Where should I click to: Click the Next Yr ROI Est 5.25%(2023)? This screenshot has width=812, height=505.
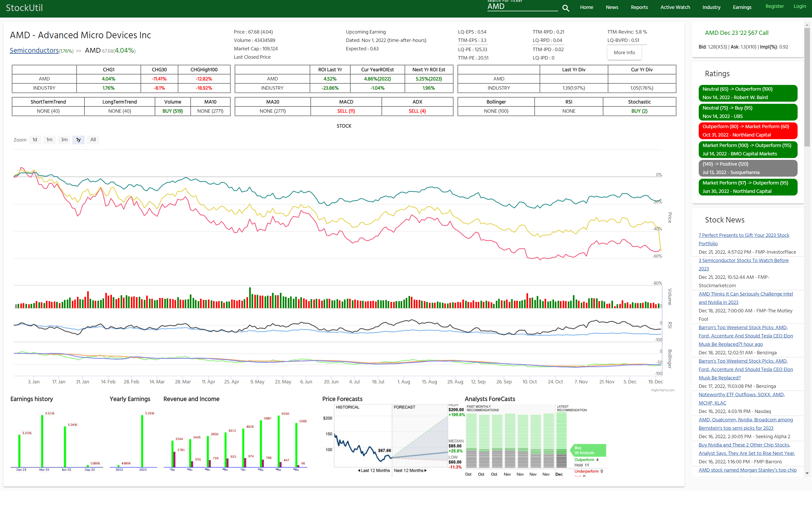(x=429, y=79)
